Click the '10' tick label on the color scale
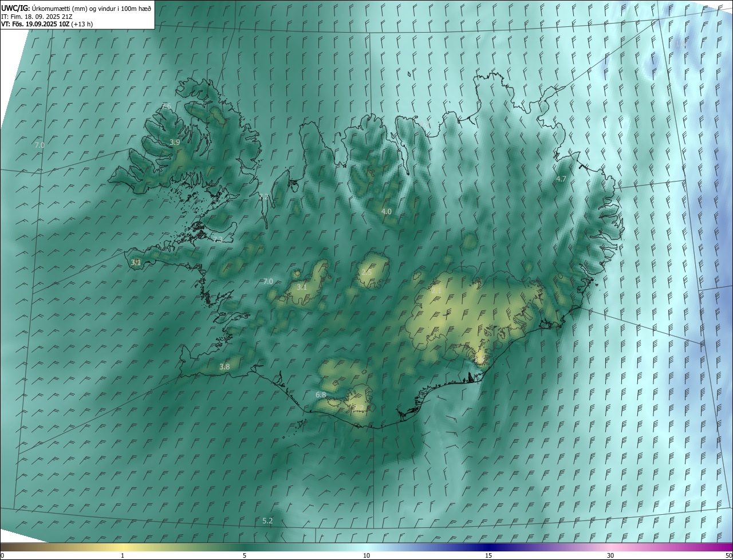The image size is (733, 560). click(366, 555)
